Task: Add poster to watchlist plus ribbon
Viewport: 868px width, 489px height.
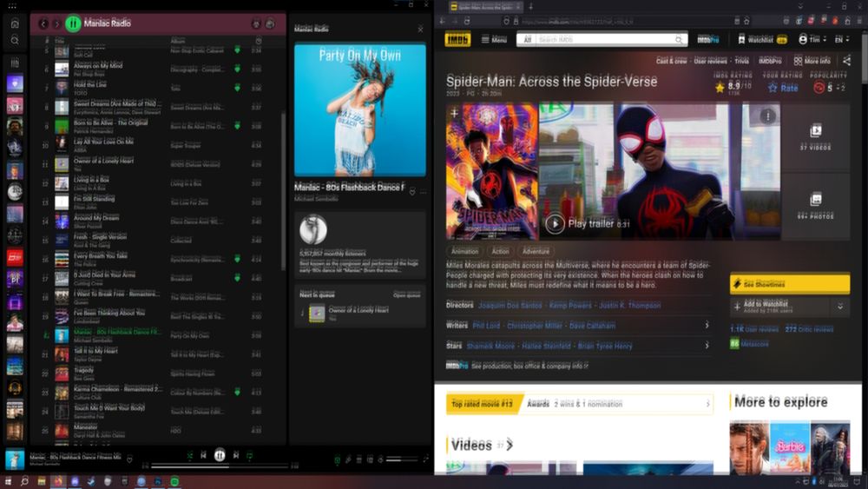Action: click(x=455, y=114)
